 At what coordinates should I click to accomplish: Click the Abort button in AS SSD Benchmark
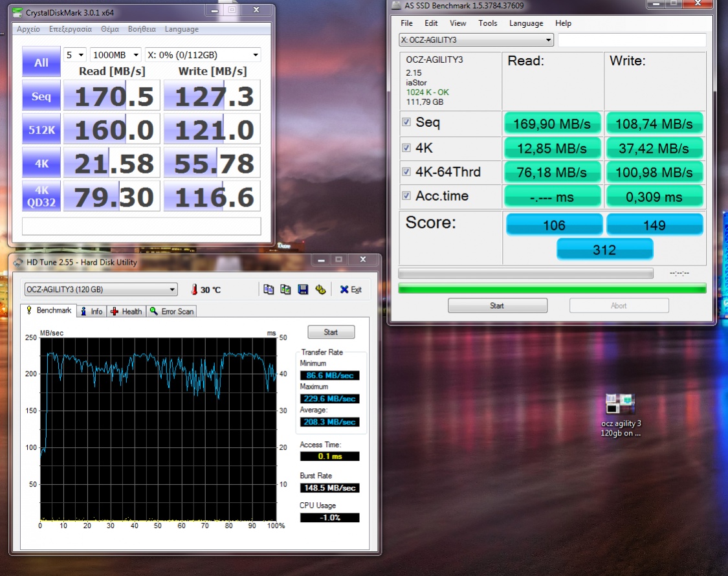point(619,305)
